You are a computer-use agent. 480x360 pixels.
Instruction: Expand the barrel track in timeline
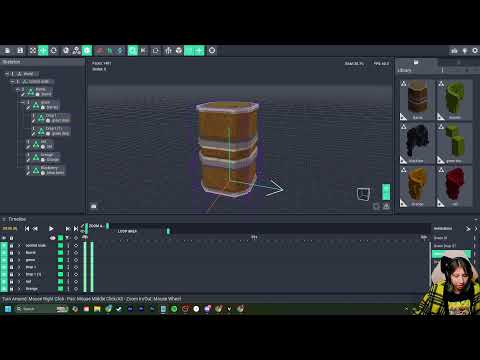tap(19, 253)
